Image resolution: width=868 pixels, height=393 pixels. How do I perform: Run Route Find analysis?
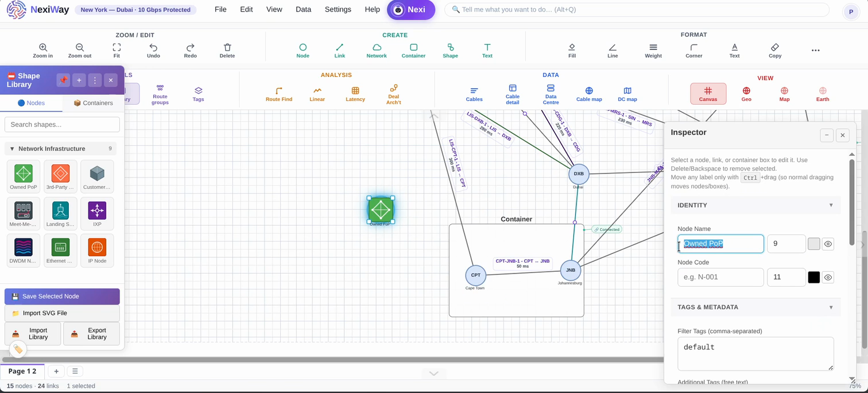pos(279,94)
